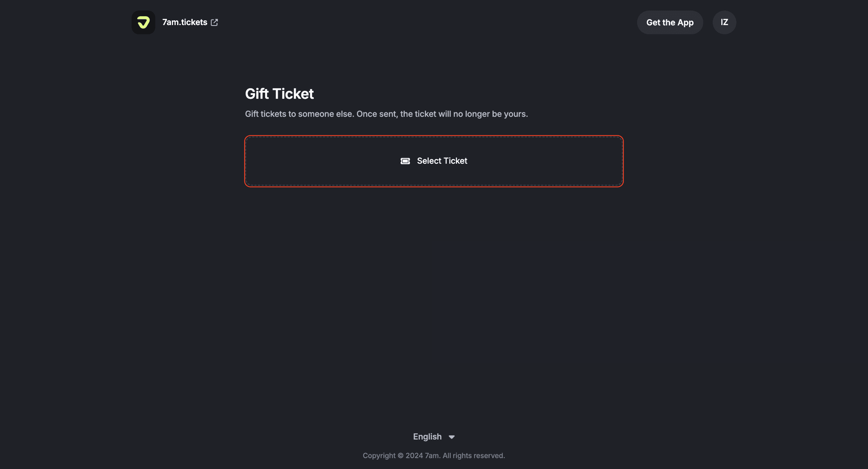Click the word 'Ticket' in the page title
The width and height of the screenshot is (868, 469).
pos(293,94)
